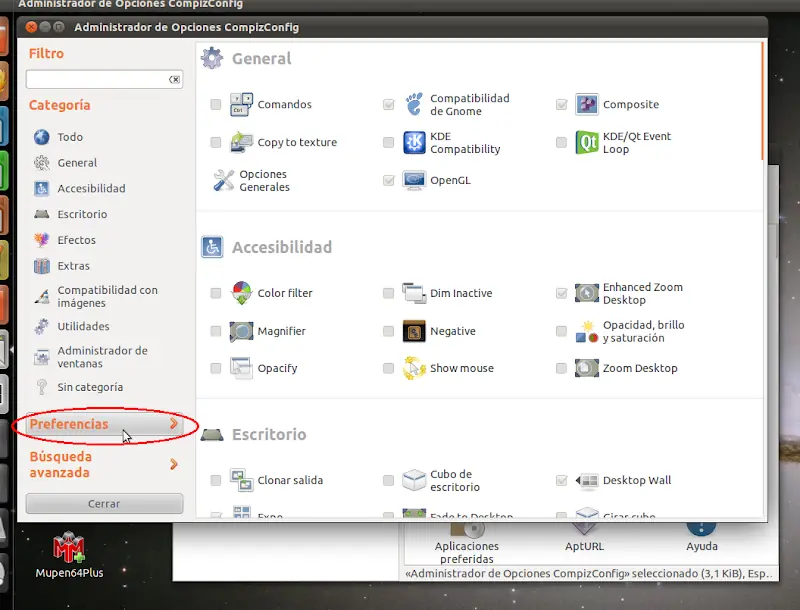The height and width of the screenshot is (610, 800).
Task: Expand the Preferencias section
Action: point(104,424)
